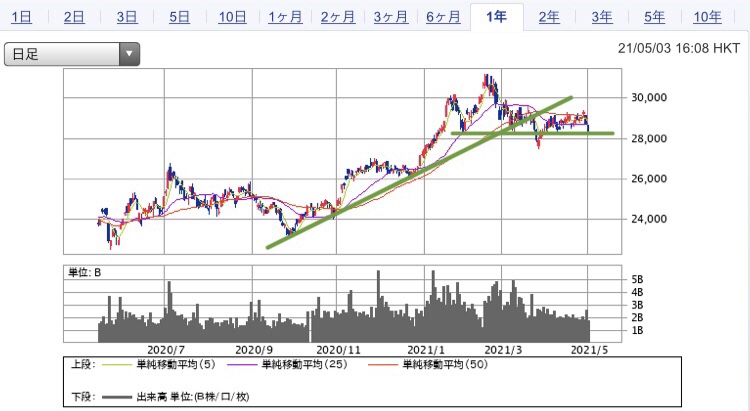
Task: Click the 単純移動平均(50) legend entry
Action: coord(445,365)
